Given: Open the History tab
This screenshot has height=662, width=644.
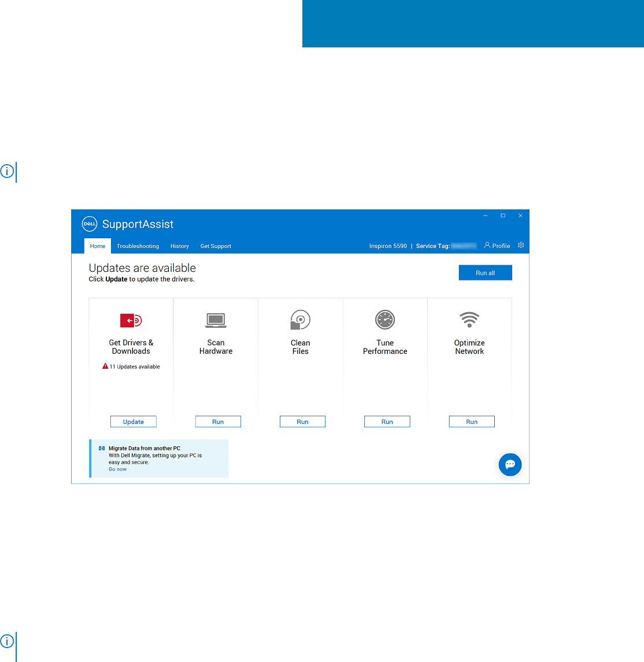Looking at the screenshot, I should tap(180, 246).
